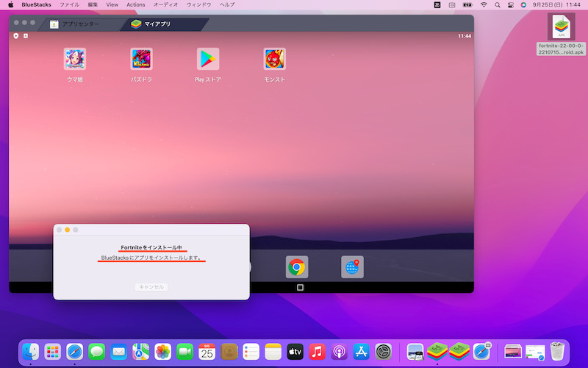Open the Play ストア app

(x=208, y=59)
